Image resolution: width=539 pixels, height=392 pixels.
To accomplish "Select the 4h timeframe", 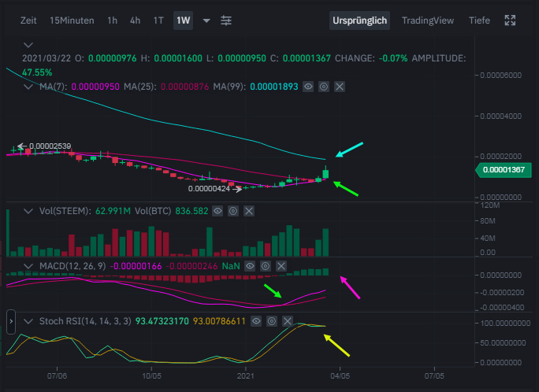I will 136,20.
